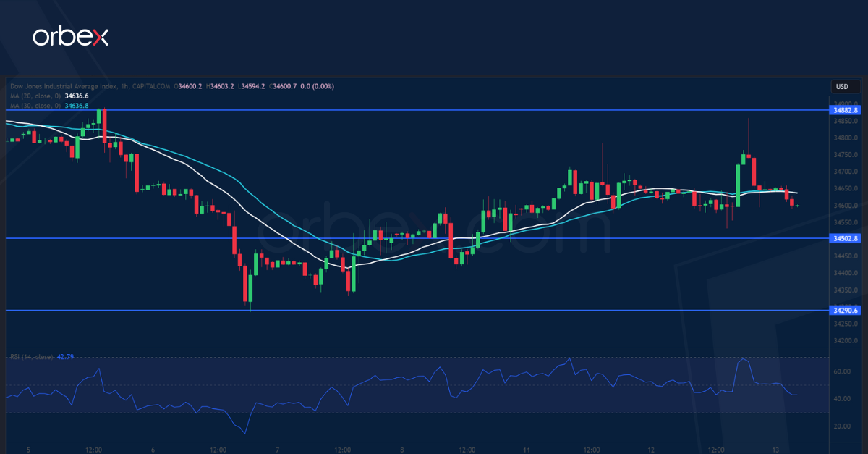Click the RSI (14, close) indicator label
The height and width of the screenshot is (454, 868).
click(x=31, y=357)
